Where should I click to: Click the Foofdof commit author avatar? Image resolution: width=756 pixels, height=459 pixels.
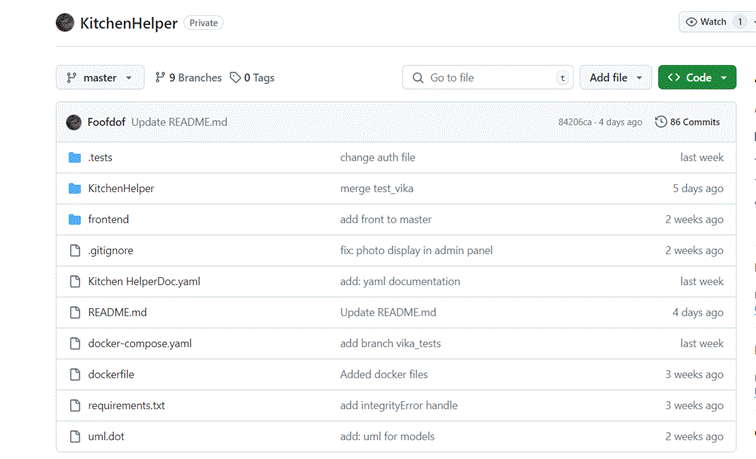coord(74,122)
